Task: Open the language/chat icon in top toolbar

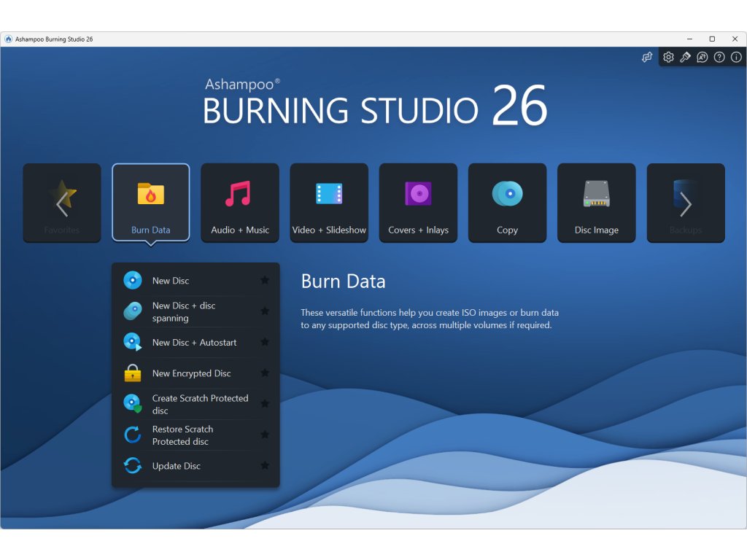Action: [x=703, y=57]
